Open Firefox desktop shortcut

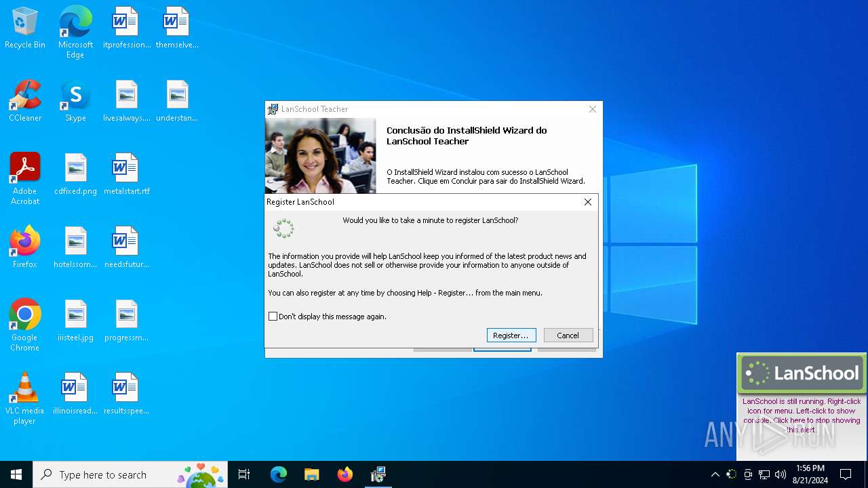25,248
